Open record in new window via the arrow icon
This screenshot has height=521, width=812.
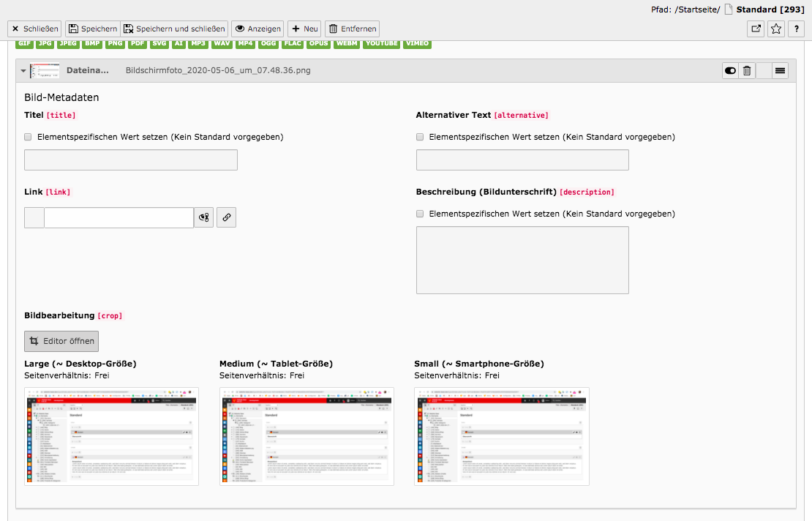[x=755, y=28]
